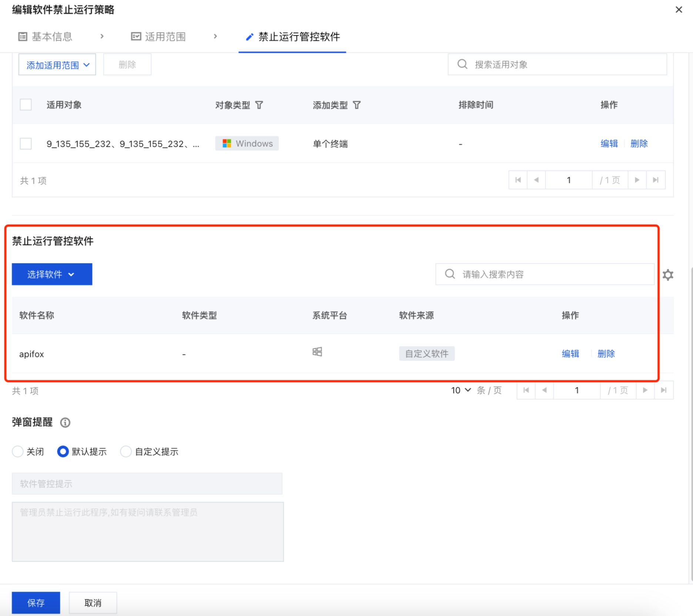Screen dimensions: 693x616
Task: Jump to first page in scope table
Action: (518, 180)
